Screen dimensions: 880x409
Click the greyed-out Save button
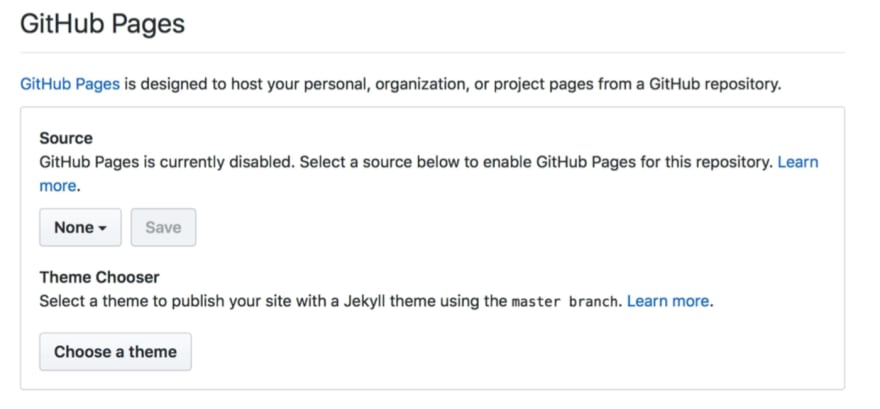[163, 227]
